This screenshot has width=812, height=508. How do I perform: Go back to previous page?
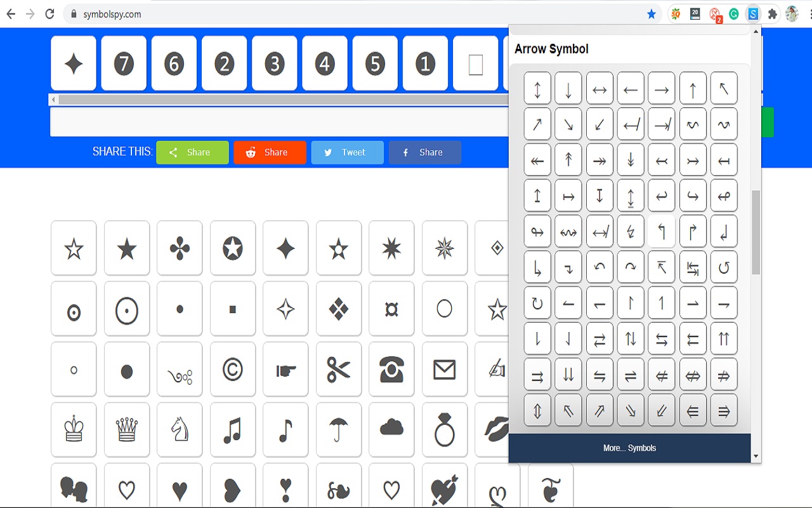[11, 14]
